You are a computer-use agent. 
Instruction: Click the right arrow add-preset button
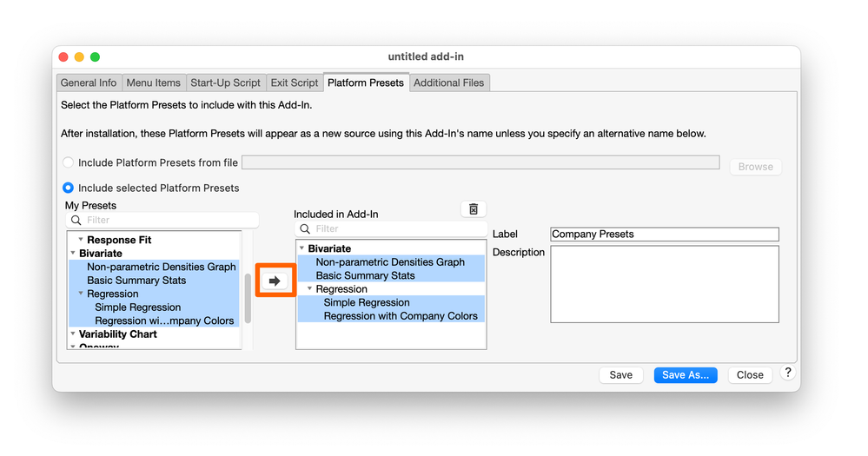(x=275, y=281)
